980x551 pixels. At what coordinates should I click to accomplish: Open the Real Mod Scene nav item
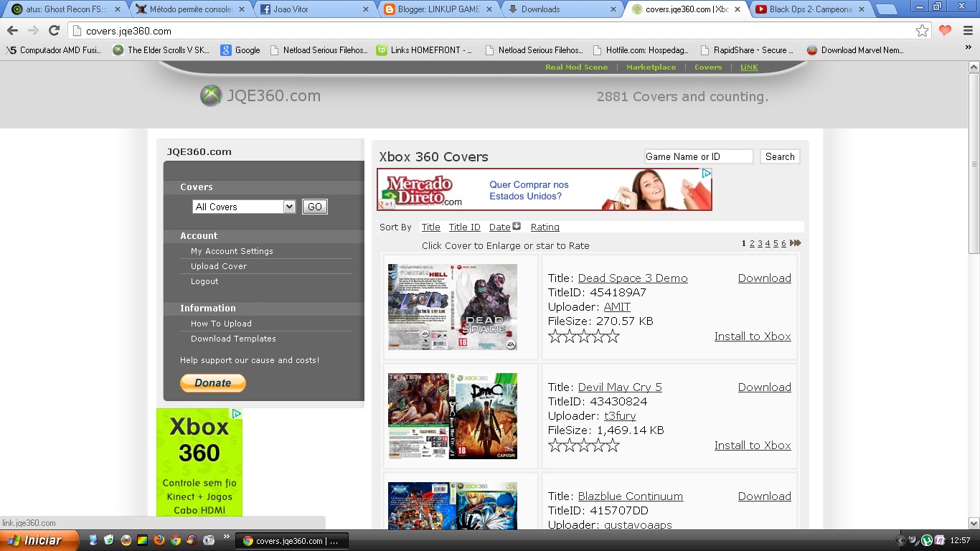coord(576,67)
